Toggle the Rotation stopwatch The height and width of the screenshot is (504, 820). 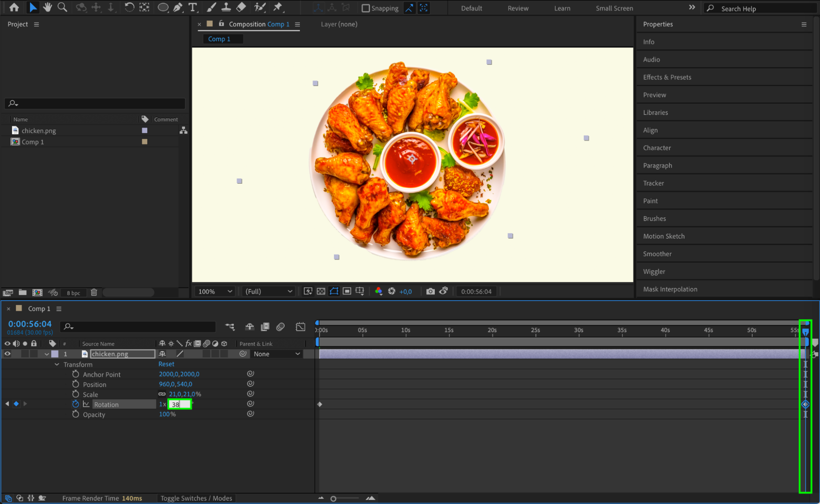(75, 404)
